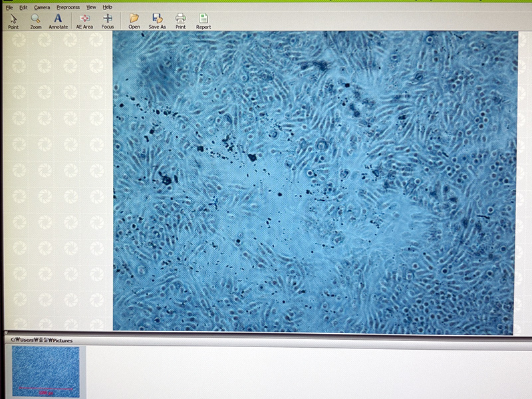The height and width of the screenshot is (399, 532).
Task: Expand the Preprocess menu
Action: pyautogui.click(x=67, y=7)
